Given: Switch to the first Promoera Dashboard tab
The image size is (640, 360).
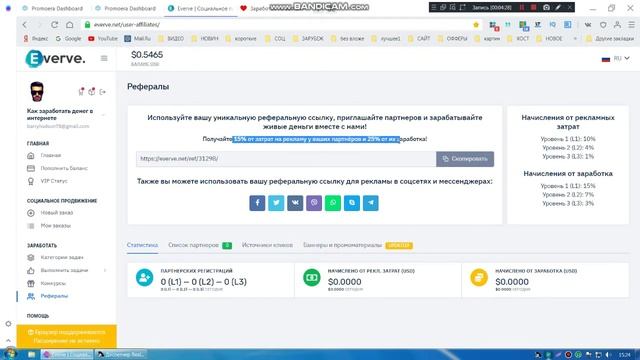Looking at the screenshot, I should pos(53,8).
